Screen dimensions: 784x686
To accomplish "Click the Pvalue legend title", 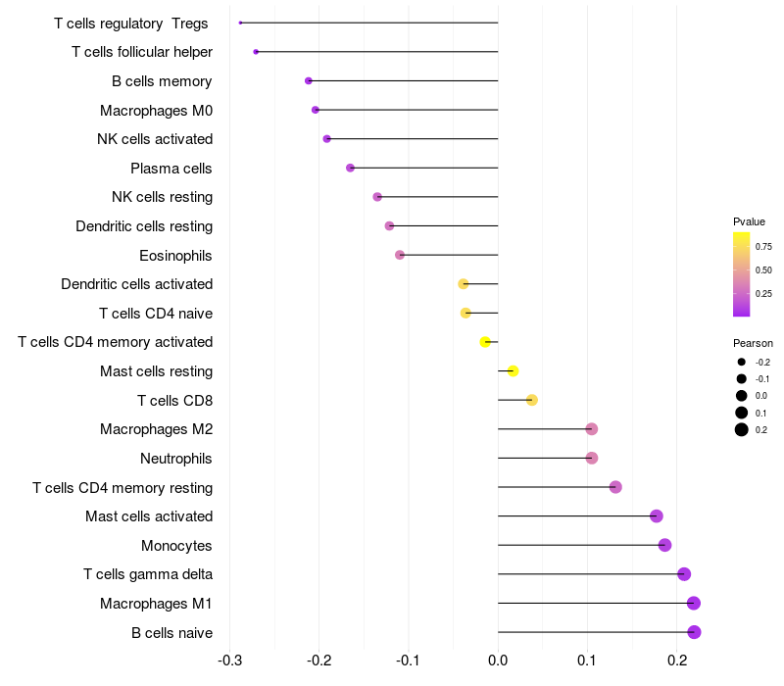I will click(x=749, y=221).
